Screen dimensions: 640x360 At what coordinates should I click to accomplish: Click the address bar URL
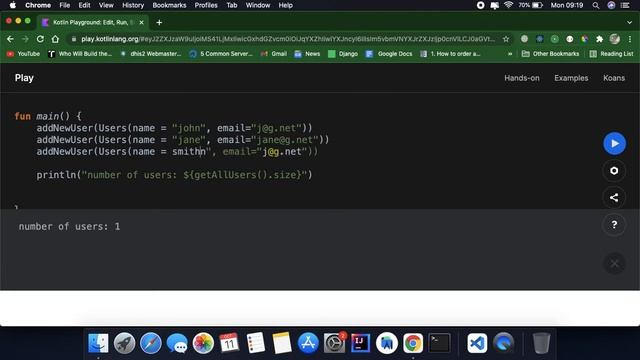click(x=288, y=39)
